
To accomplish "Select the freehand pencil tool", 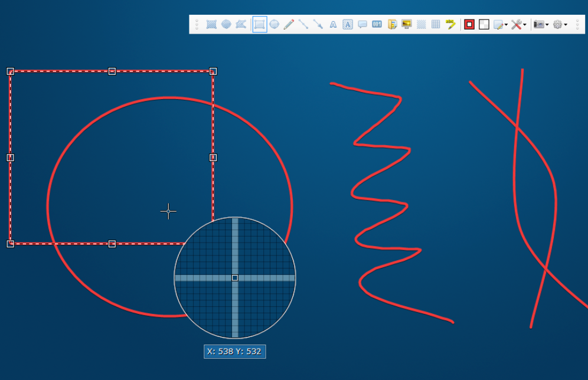I will [289, 25].
